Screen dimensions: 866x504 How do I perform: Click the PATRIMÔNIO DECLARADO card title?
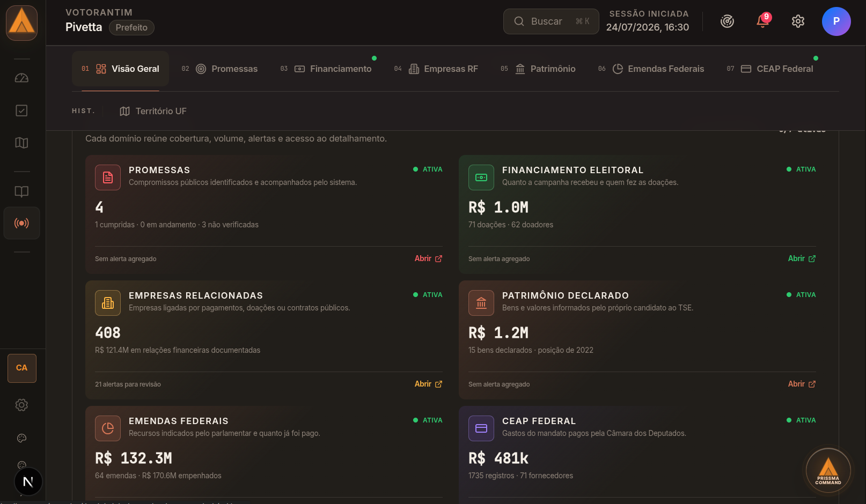point(566,295)
